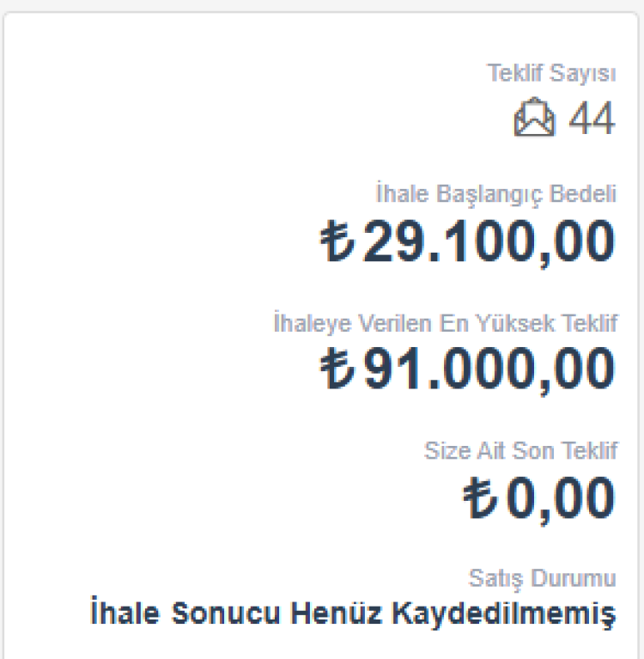Click the lira symbol before 29.100,00

pos(337,241)
